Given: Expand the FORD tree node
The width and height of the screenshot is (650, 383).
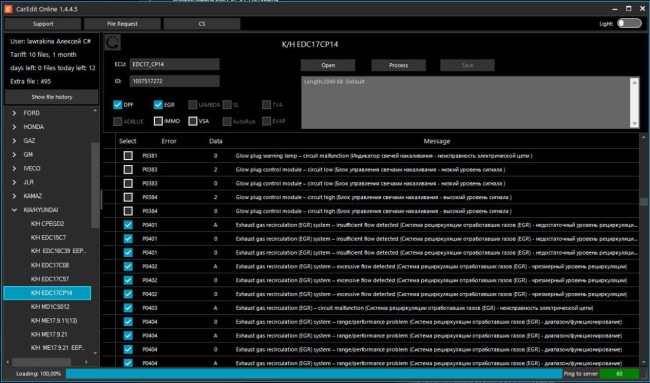Looking at the screenshot, I should coord(14,113).
